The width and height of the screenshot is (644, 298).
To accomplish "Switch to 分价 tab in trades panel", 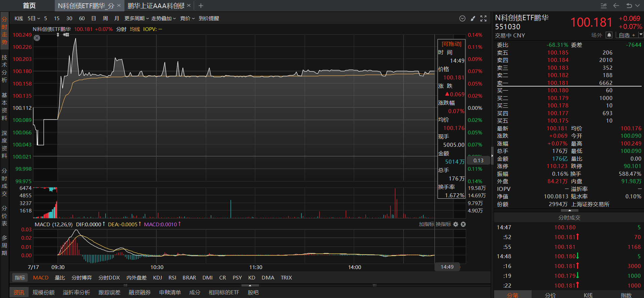I will (x=551, y=295).
